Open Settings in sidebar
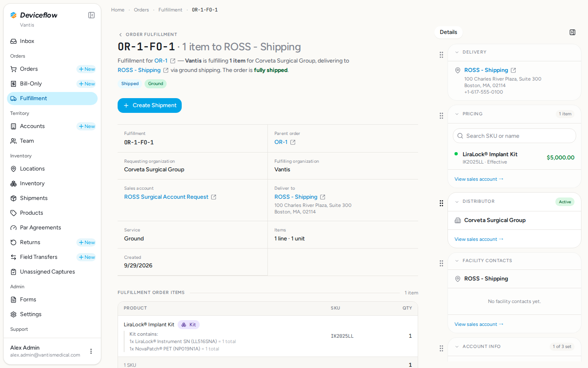The width and height of the screenshot is (588, 368). coord(52,314)
